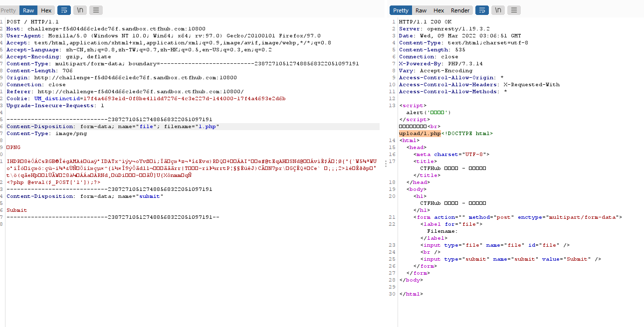Click the Origin header line
Viewport: 644px width, 327px height.
click(122, 78)
